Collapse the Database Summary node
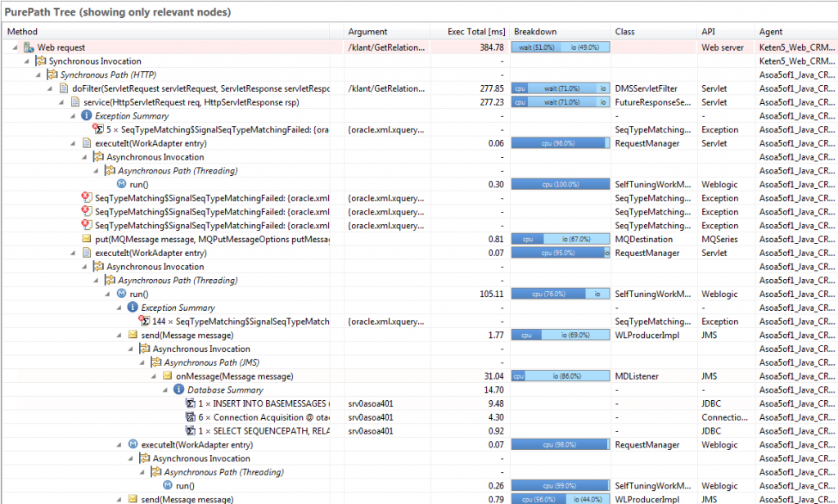 [165, 390]
